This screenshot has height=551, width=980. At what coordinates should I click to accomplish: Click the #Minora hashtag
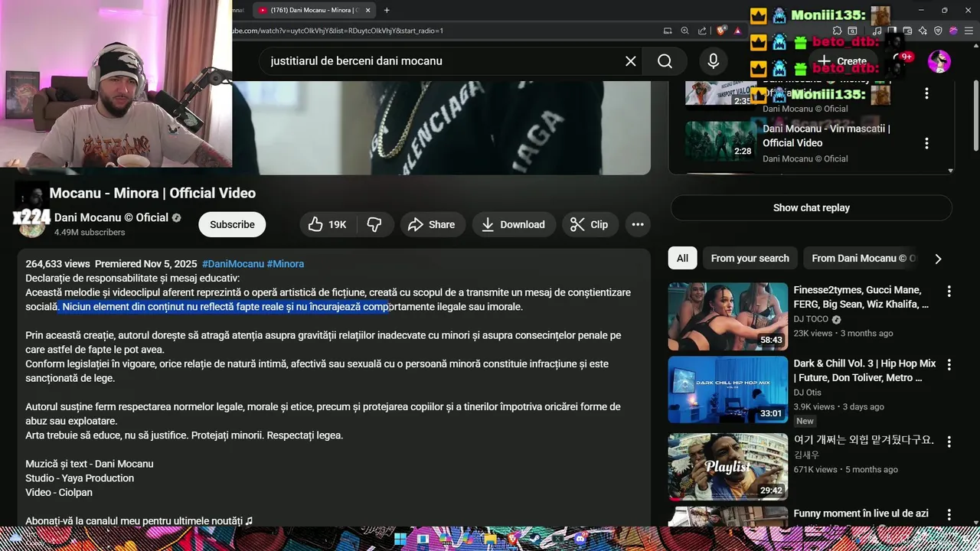click(x=285, y=264)
